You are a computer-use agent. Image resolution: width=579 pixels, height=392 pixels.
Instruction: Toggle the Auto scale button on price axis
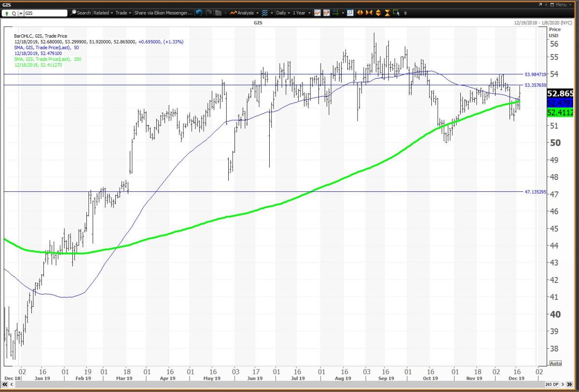click(555, 363)
